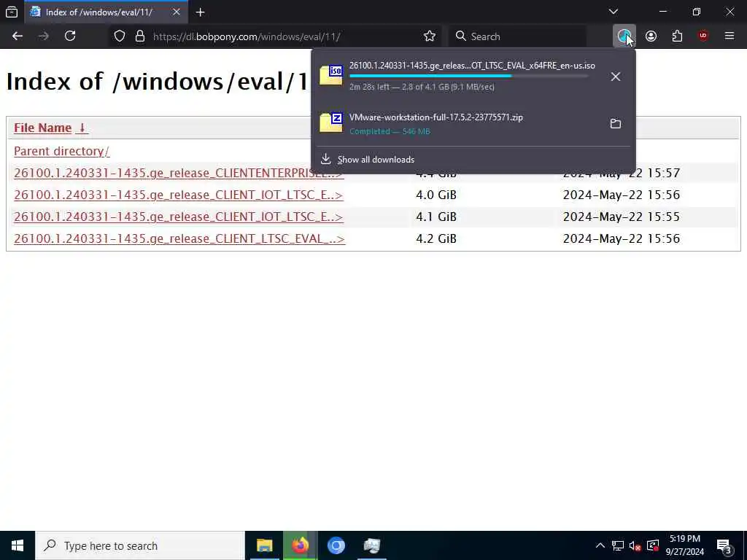
Task: Open the tracking protection shield panel
Action: pos(120,36)
